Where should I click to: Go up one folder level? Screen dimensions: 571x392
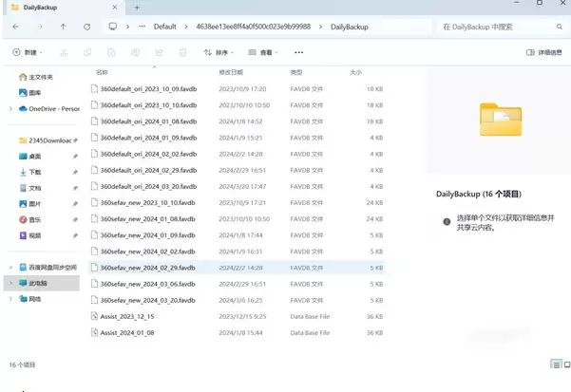pyautogui.click(x=63, y=27)
